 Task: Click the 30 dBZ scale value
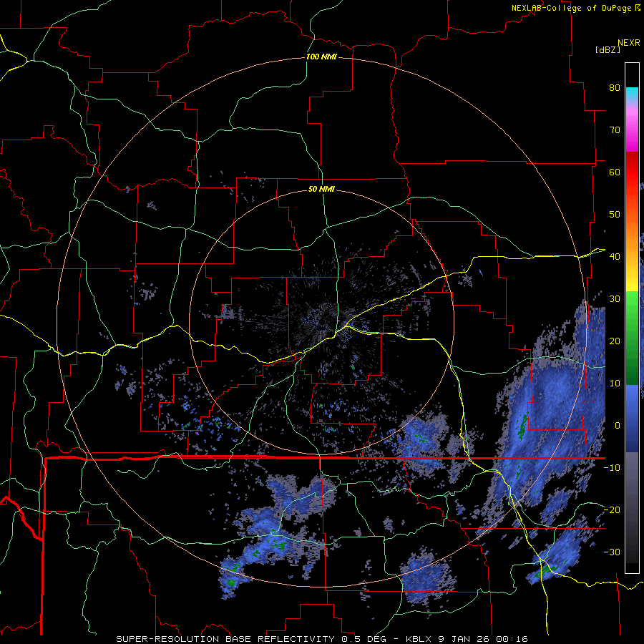(615, 298)
